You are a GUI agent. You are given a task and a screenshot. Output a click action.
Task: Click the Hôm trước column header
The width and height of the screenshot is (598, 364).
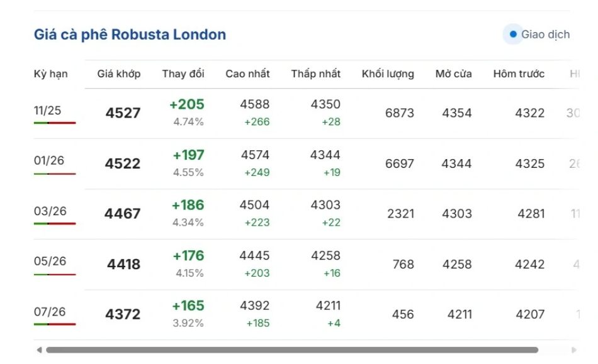(x=519, y=74)
